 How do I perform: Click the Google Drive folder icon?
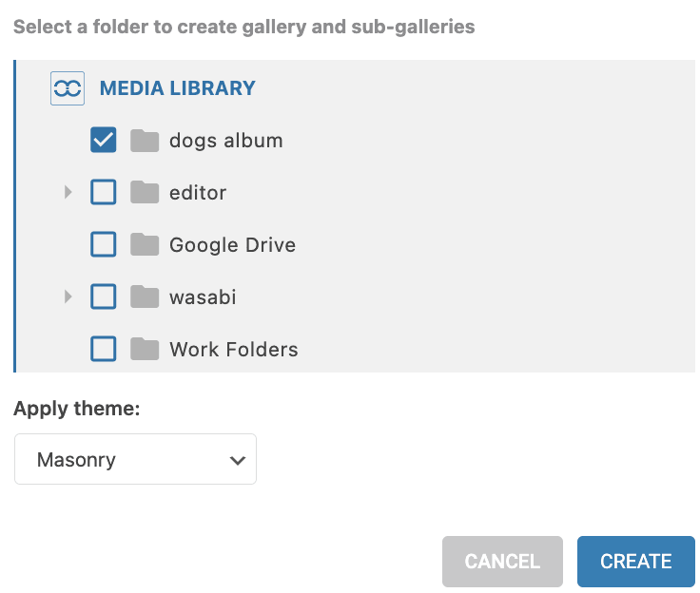tap(145, 245)
